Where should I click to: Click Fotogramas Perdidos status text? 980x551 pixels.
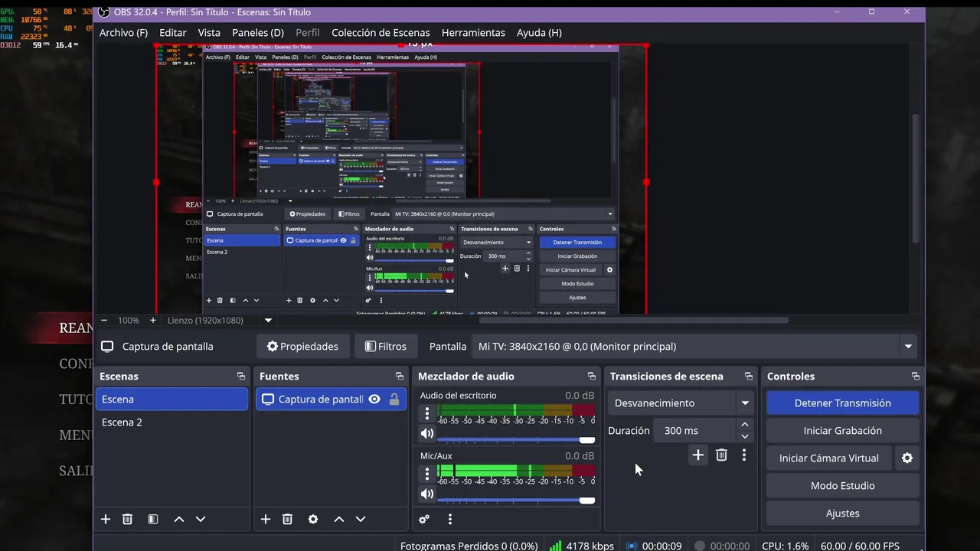point(469,546)
